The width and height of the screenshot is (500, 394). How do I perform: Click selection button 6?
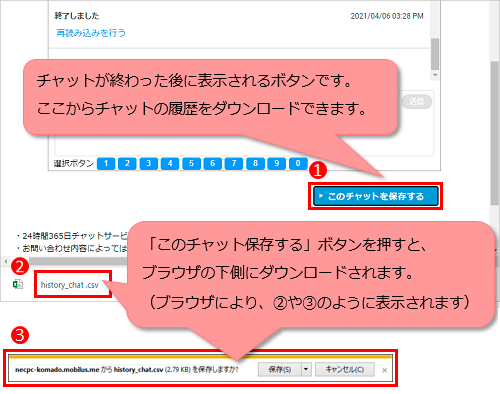point(213,163)
